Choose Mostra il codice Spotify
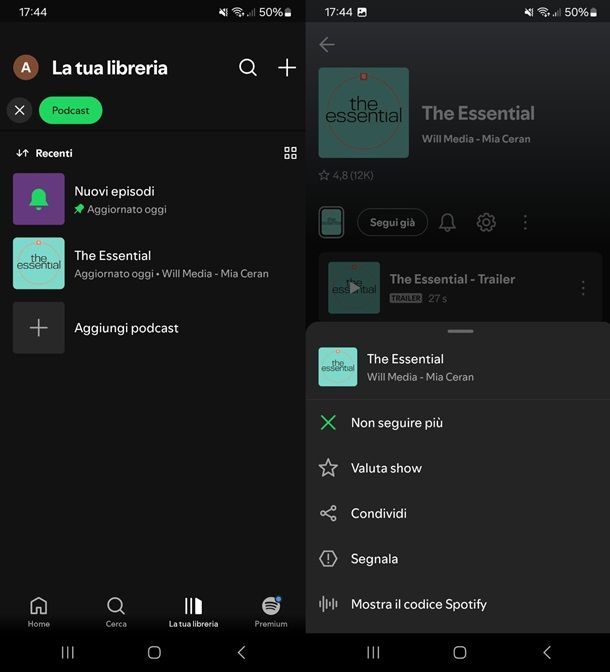 [x=458, y=604]
